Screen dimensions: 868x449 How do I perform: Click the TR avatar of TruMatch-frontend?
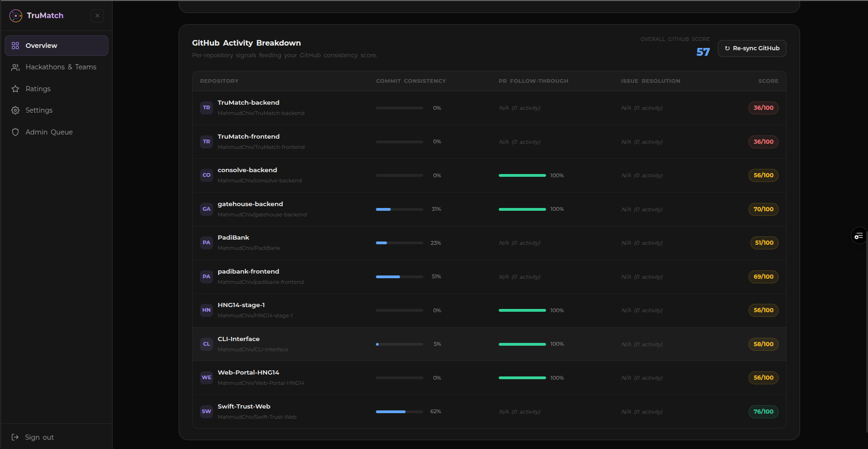207,142
